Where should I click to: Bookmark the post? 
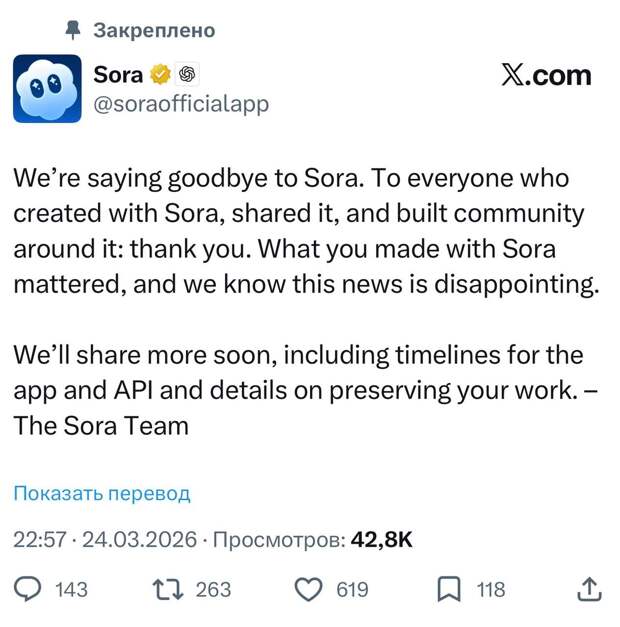[449, 589]
